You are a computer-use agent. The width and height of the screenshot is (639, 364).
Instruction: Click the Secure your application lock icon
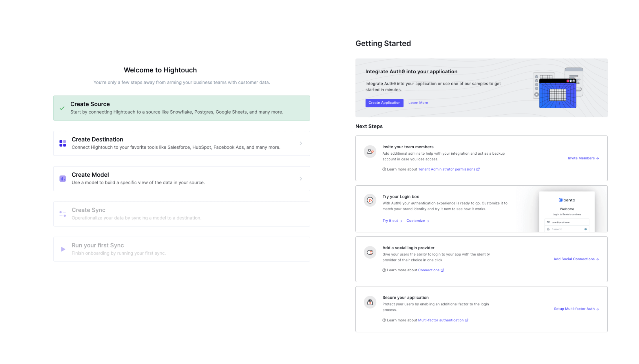(x=370, y=302)
